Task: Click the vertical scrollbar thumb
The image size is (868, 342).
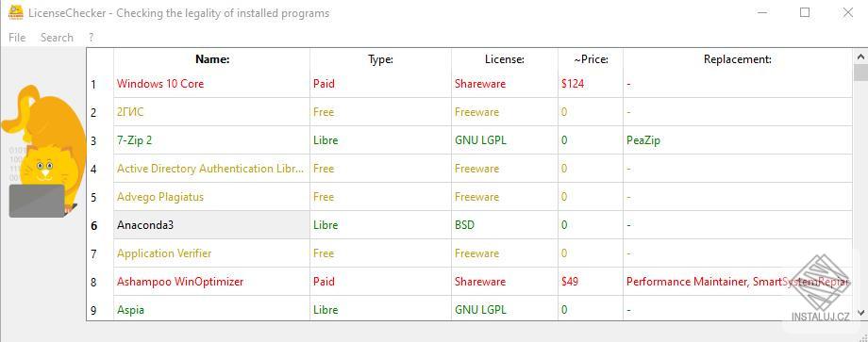Action: 860,73
